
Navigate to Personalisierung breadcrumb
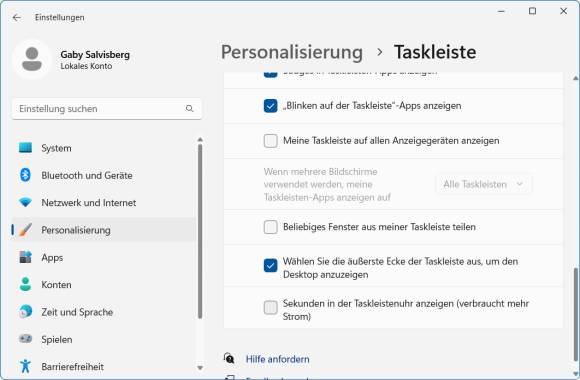tap(292, 52)
